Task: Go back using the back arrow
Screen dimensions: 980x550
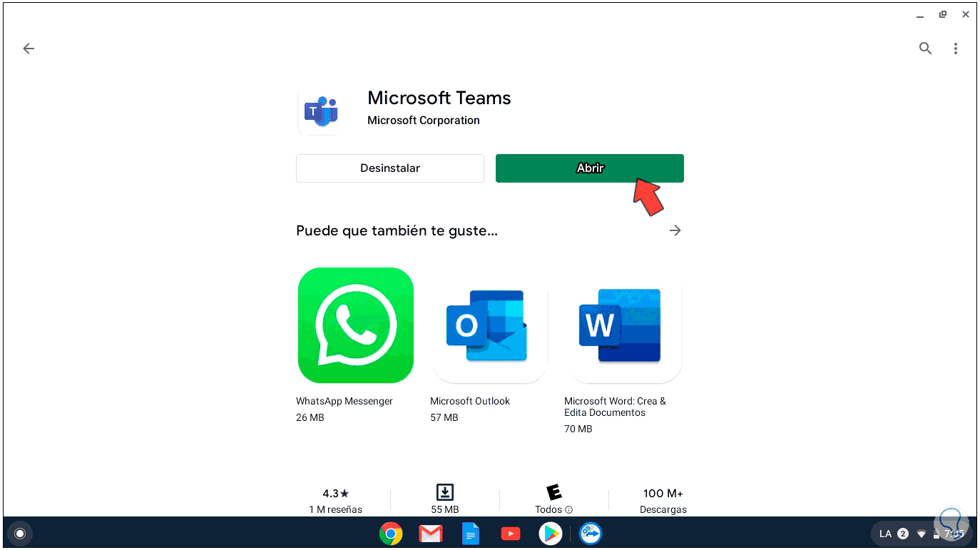Action: 29,49
